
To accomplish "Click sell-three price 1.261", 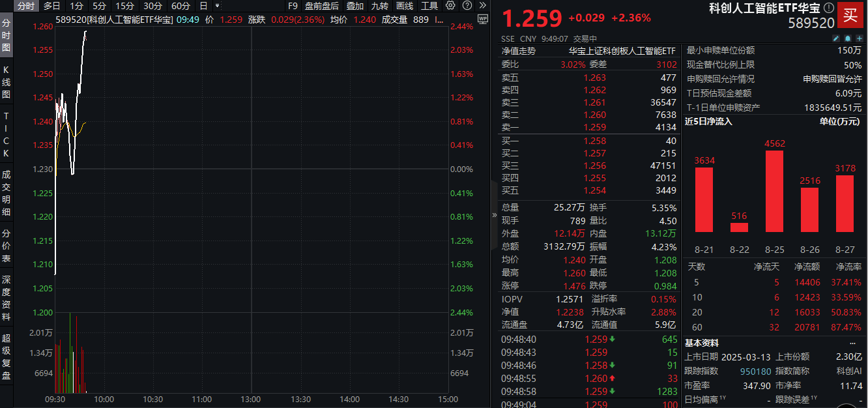I will [x=594, y=102].
